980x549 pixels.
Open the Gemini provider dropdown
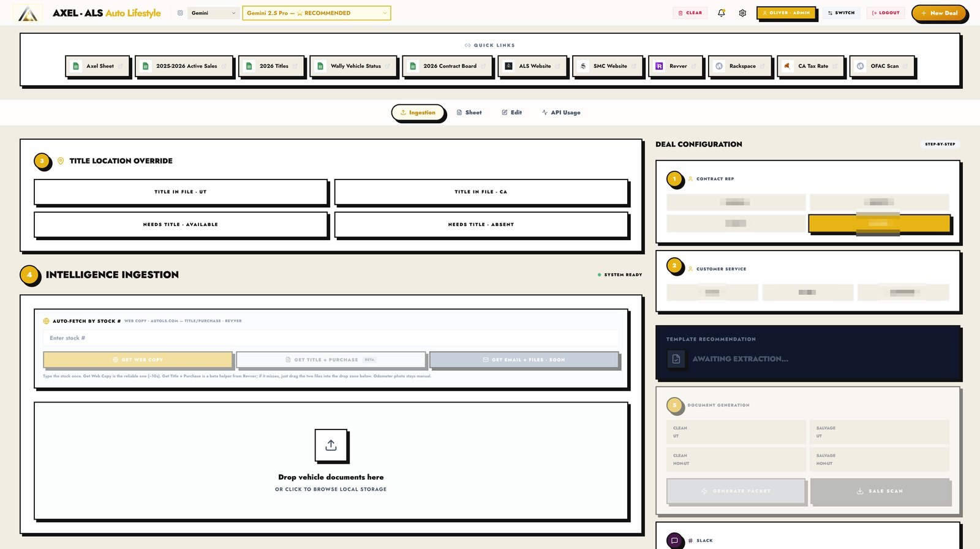pyautogui.click(x=213, y=13)
